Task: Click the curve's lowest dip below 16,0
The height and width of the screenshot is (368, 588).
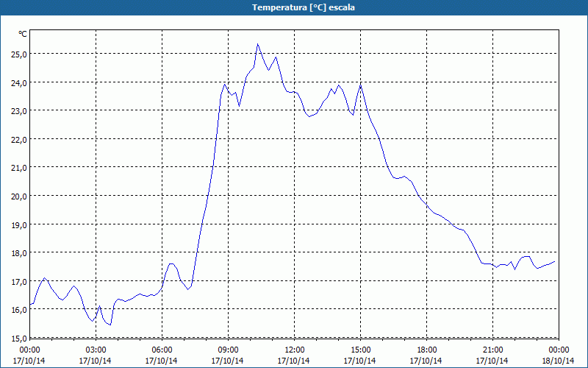Action: [110, 325]
